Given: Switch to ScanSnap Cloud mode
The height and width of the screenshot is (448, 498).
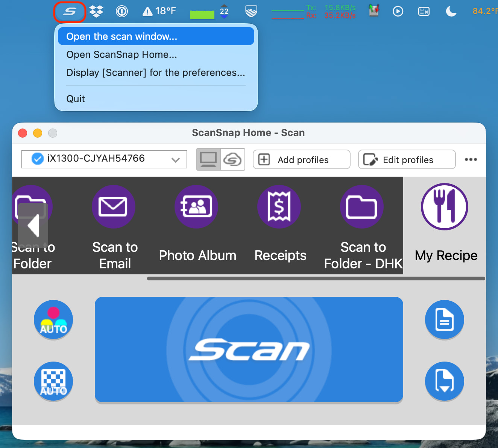Looking at the screenshot, I should [x=232, y=159].
